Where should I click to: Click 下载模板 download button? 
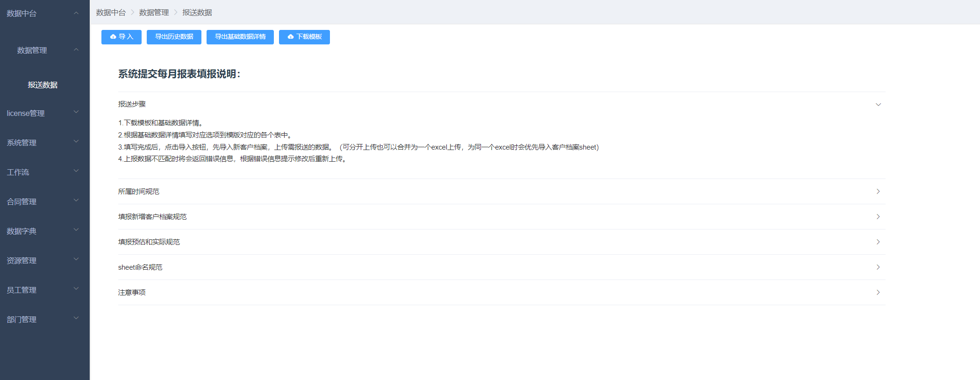(x=304, y=37)
